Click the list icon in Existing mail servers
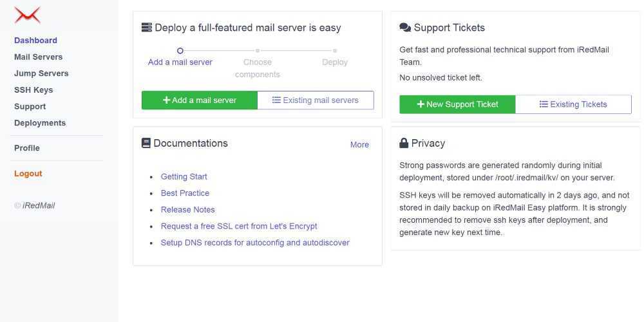Viewport: 644px width, 322px height. pyautogui.click(x=276, y=100)
